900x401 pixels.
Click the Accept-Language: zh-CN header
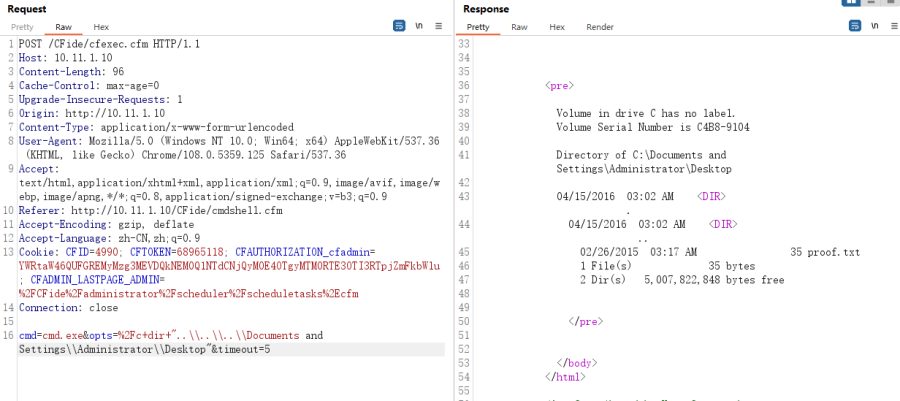click(x=109, y=239)
